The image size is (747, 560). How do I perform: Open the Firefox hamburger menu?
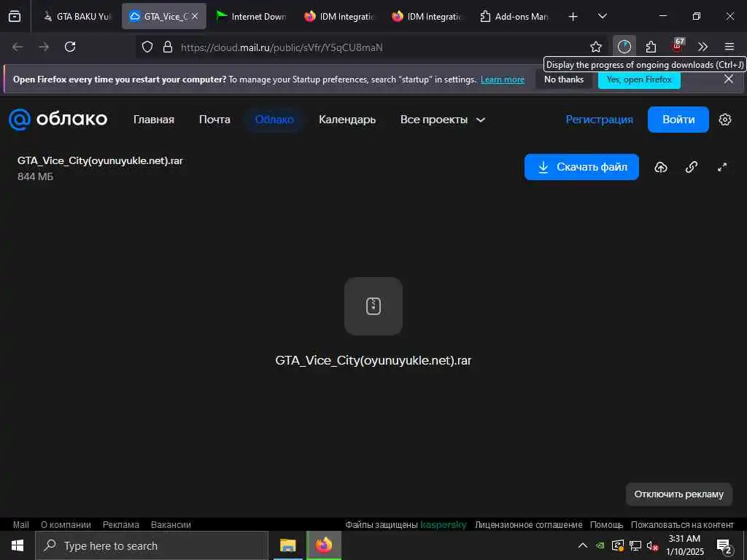729,47
